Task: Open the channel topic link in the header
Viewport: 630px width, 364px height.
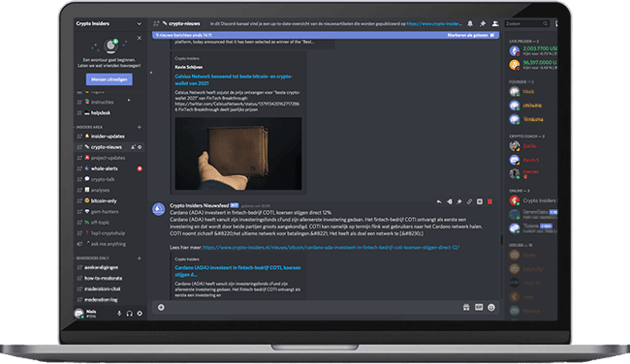Action: click(x=434, y=23)
